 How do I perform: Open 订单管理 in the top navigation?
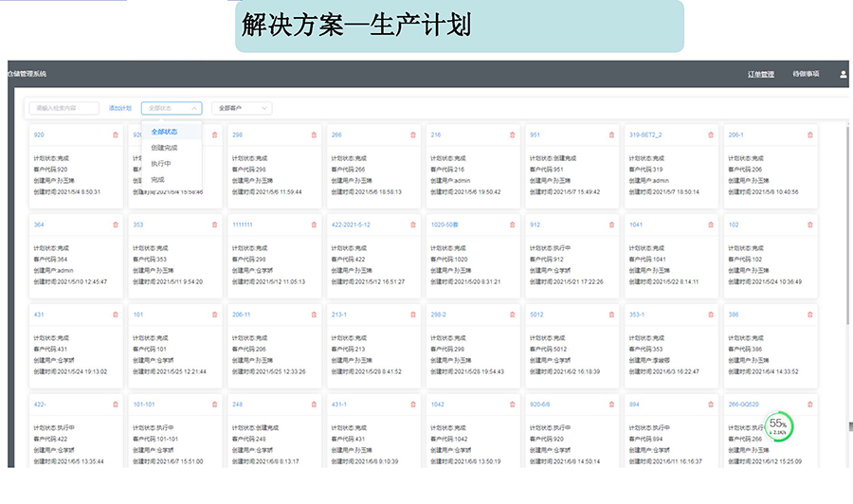tap(760, 74)
